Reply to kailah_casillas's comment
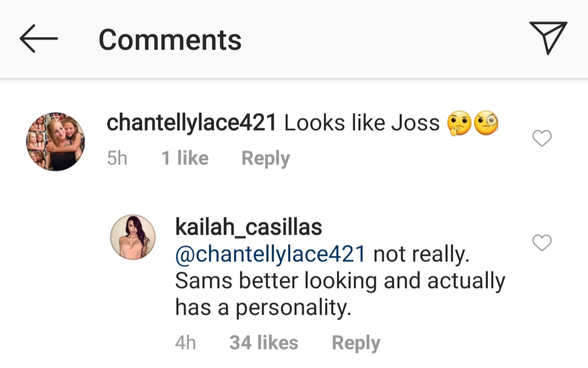588x368 pixels. pos(356,343)
